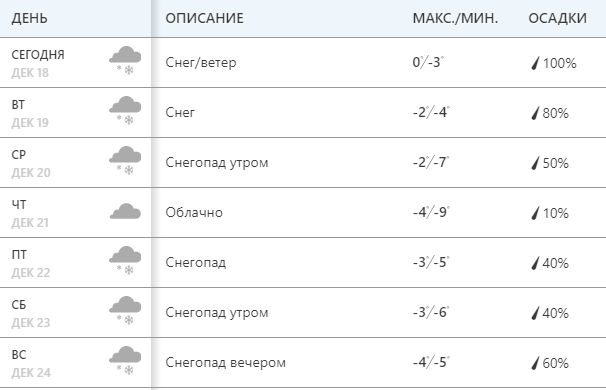This screenshot has height=390, width=606.
Task: Select the Снег/ветер description text
Action: tap(201, 62)
